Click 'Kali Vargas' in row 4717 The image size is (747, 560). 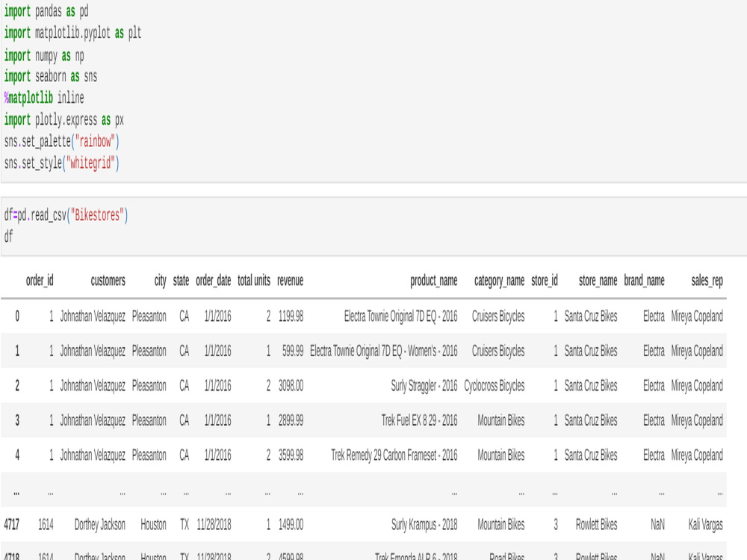tap(706, 525)
